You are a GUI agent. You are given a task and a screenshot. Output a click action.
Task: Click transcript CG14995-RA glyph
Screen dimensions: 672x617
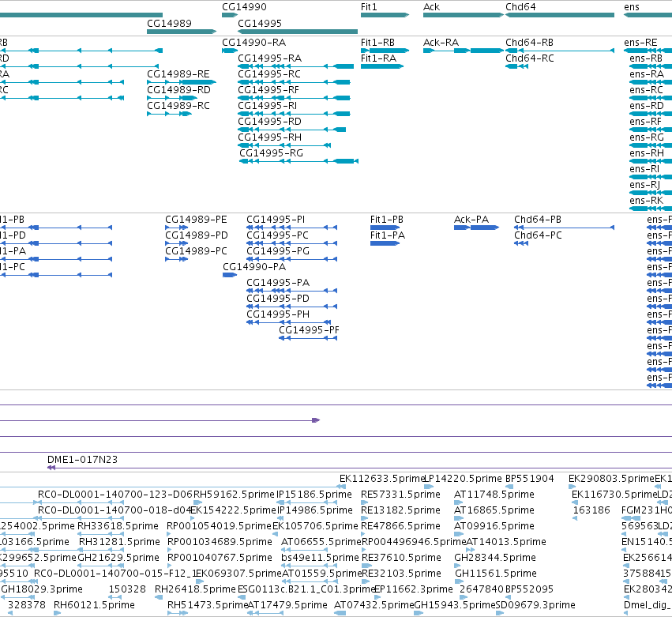[295, 66]
